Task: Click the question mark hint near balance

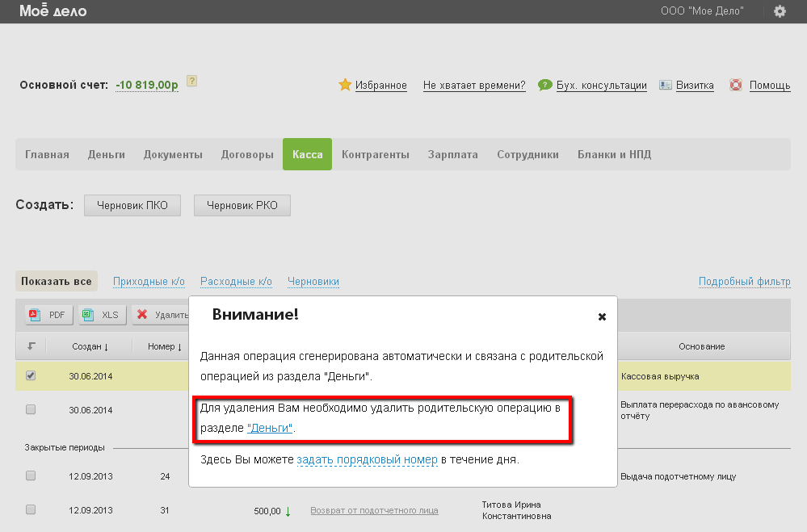Action: [191, 81]
